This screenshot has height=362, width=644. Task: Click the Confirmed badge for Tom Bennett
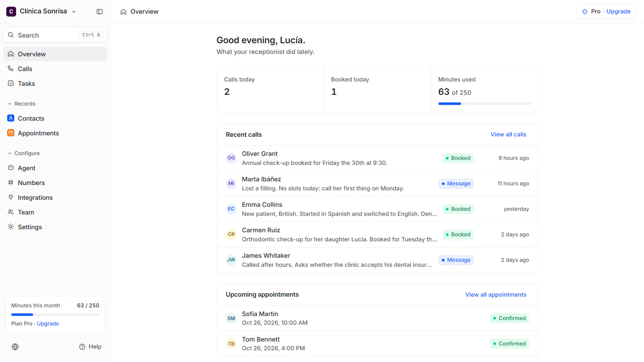click(x=509, y=344)
